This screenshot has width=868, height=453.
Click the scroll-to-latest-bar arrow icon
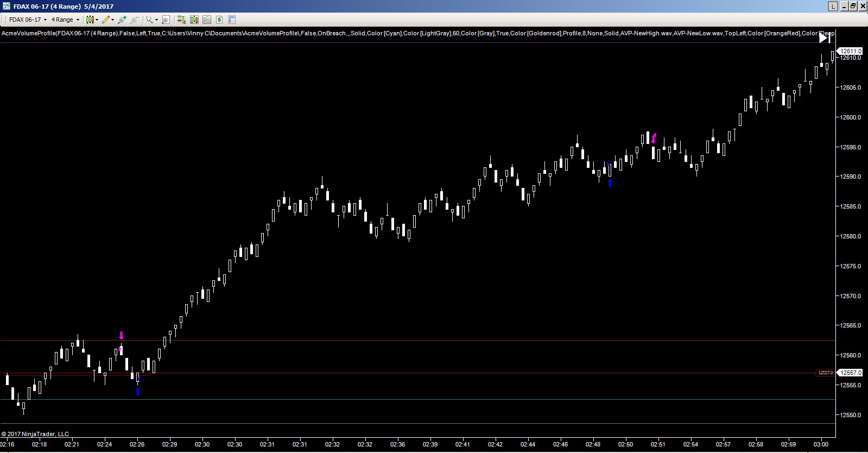point(825,38)
